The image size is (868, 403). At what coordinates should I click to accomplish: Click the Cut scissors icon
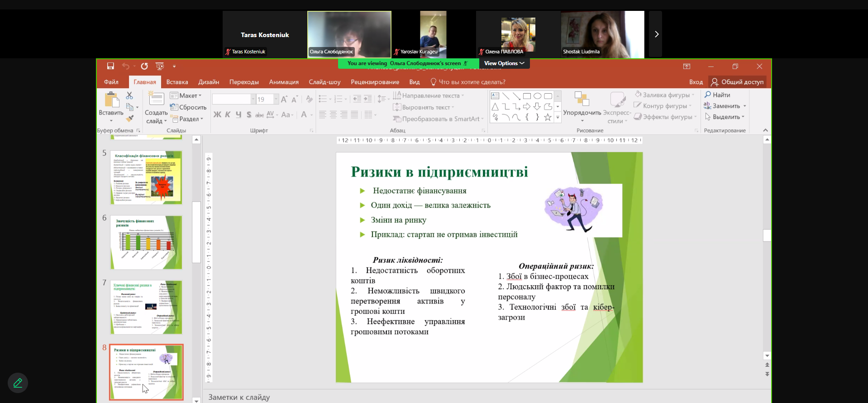coord(129,95)
